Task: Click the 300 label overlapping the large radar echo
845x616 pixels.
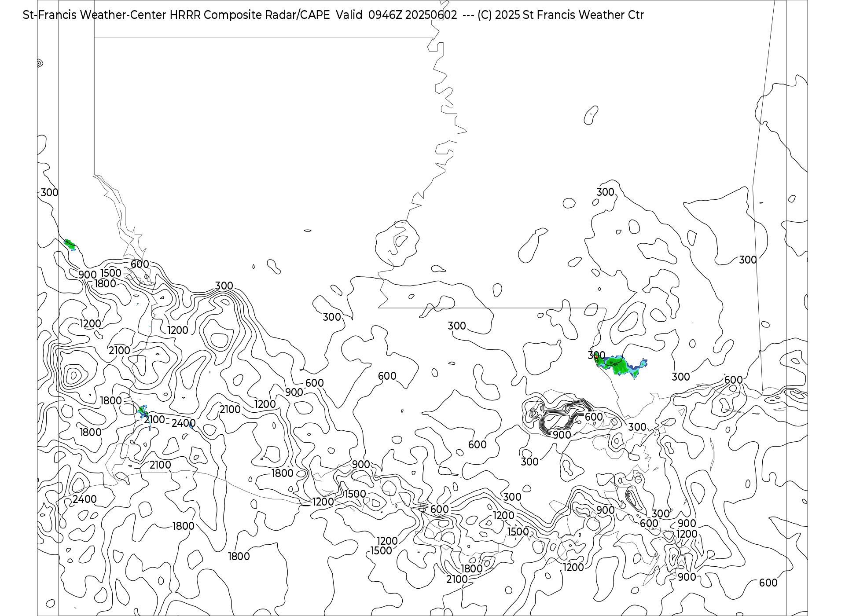Action: click(x=597, y=355)
